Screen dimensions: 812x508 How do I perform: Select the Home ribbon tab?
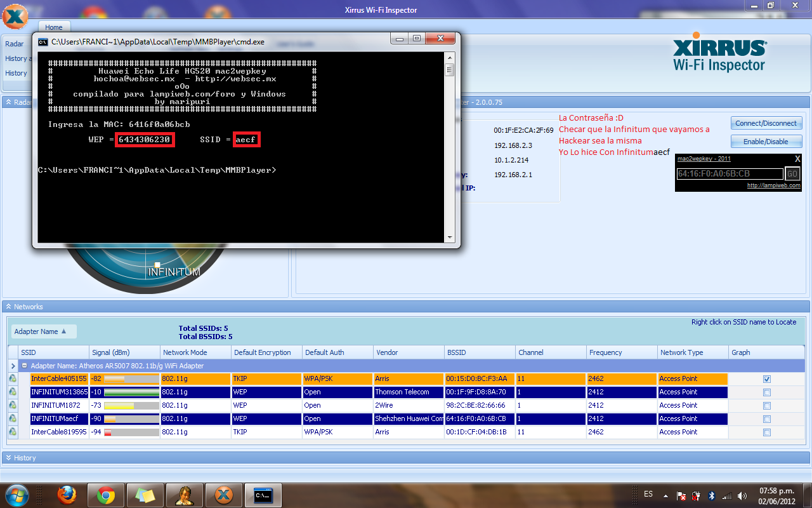pyautogui.click(x=54, y=27)
